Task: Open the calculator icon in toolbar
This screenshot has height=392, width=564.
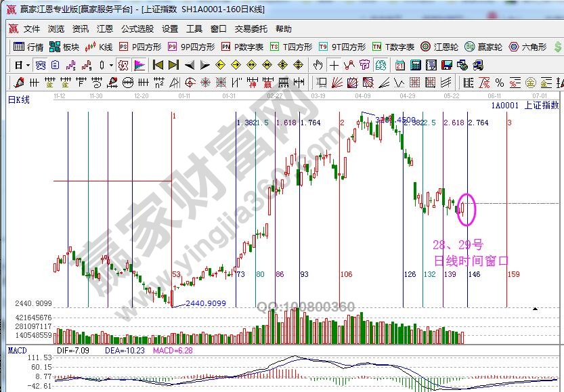Action: pos(414,65)
